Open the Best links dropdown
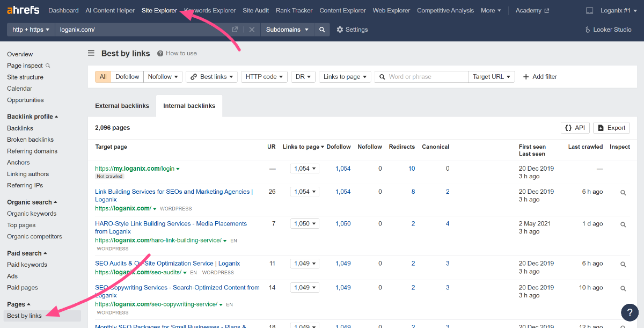The height and width of the screenshot is (328, 644). pos(211,77)
